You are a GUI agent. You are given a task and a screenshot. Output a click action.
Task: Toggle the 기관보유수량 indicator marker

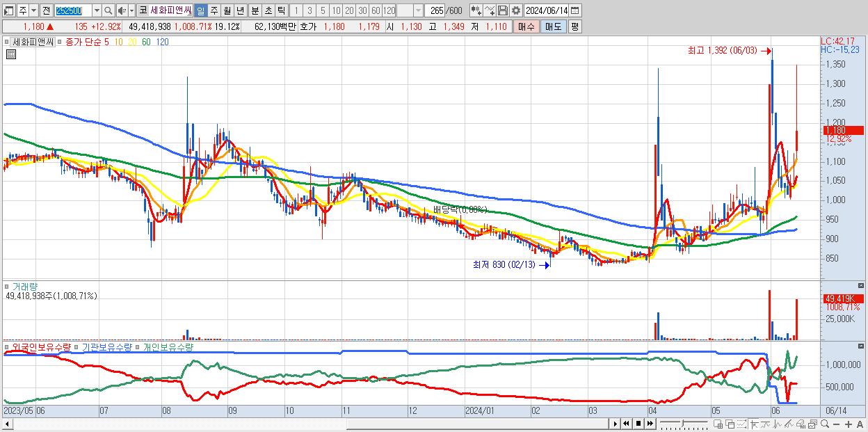click(77, 346)
